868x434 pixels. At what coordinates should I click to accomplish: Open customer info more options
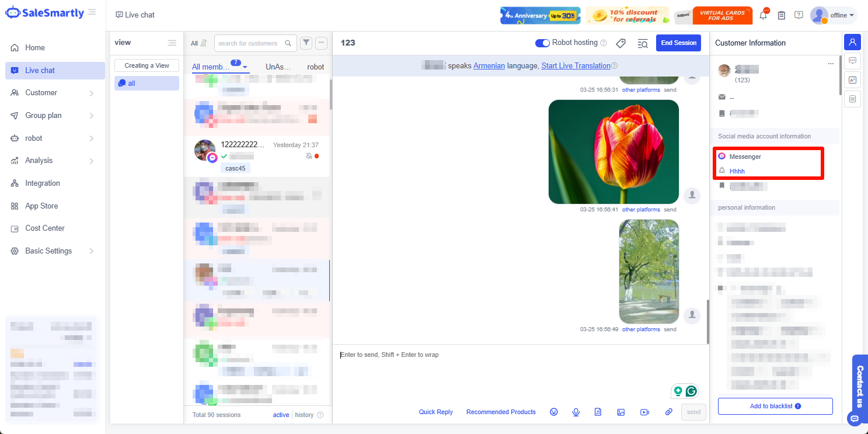[x=831, y=64]
